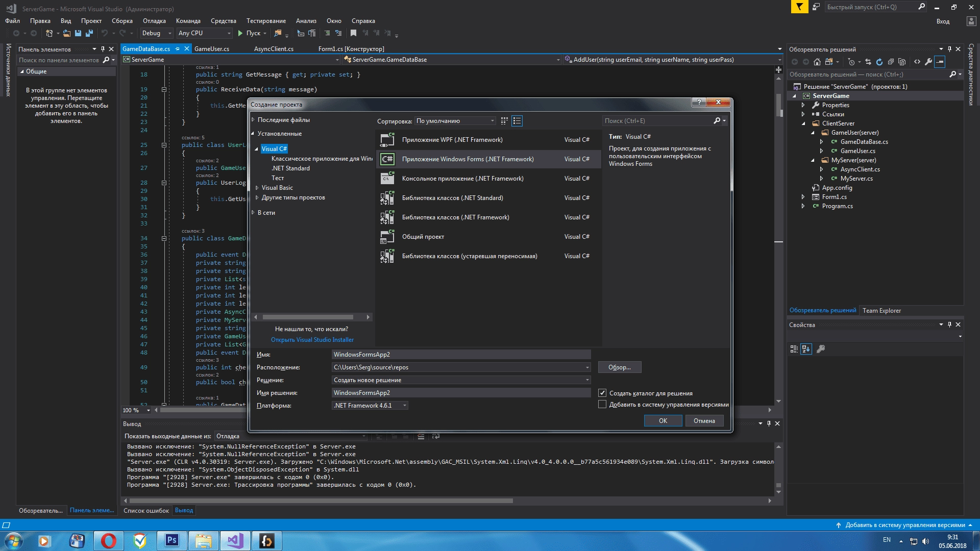Expand the 'В сети' section
Image resolution: width=980 pixels, height=551 pixels.
[253, 213]
